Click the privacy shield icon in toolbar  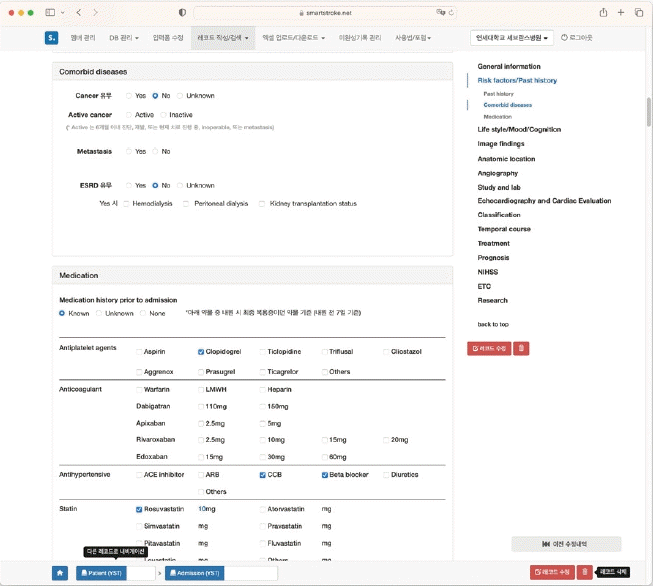[182, 12]
